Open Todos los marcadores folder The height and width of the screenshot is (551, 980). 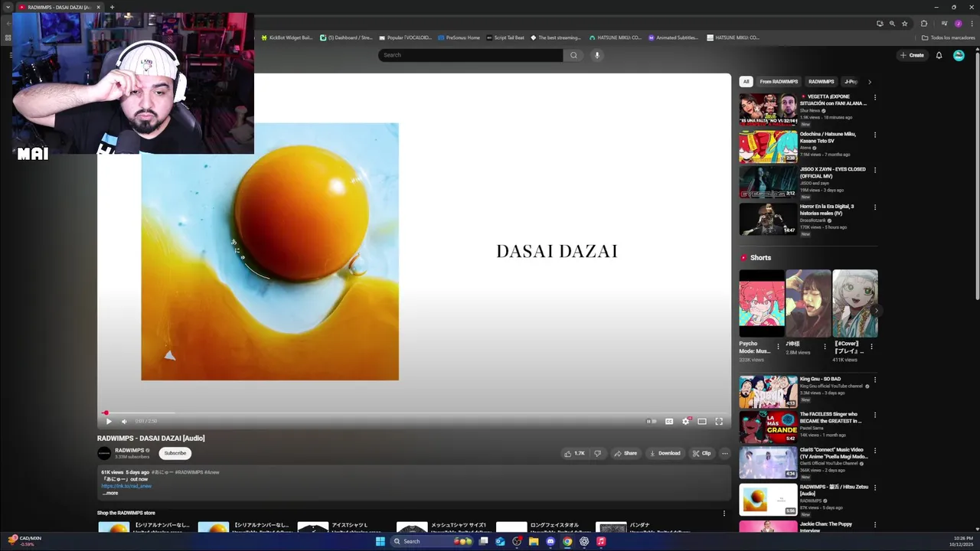point(949,37)
